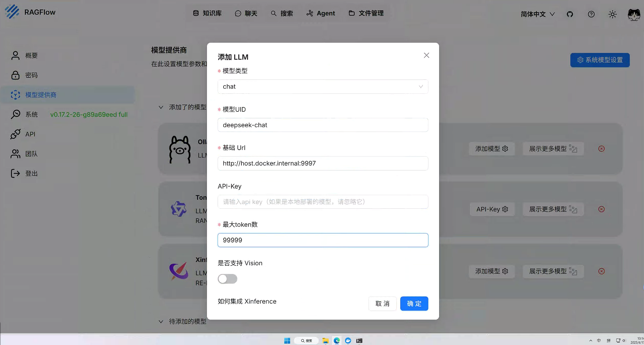644x345 pixels.
Task: Cancel with the 取消 button
Action: tap(383, 303)
